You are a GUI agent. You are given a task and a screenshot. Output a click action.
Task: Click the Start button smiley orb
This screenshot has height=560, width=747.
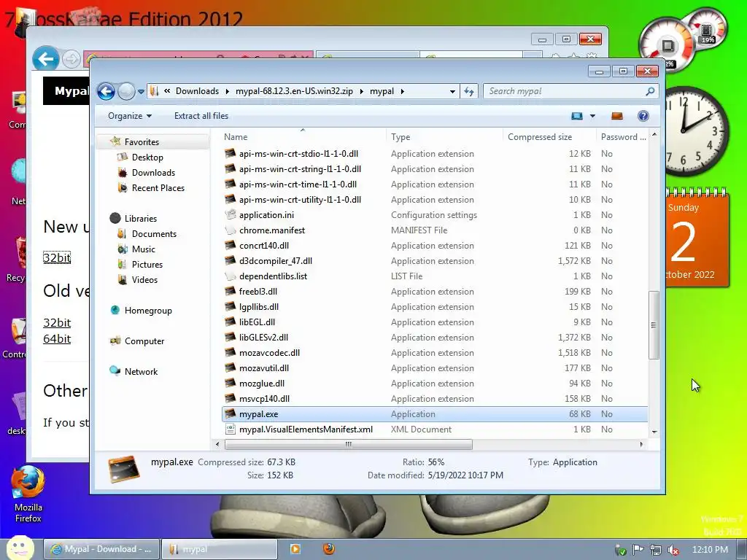[20, 548]
